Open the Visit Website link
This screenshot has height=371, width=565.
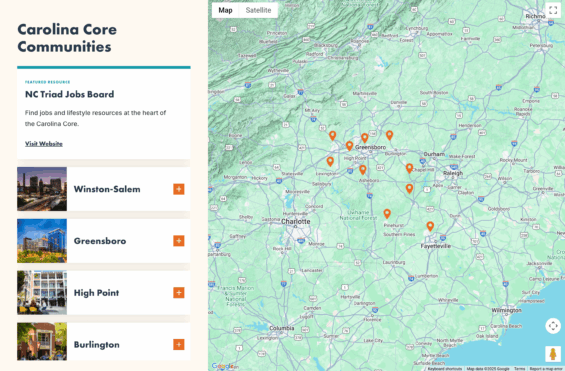[x=44, y=144]
